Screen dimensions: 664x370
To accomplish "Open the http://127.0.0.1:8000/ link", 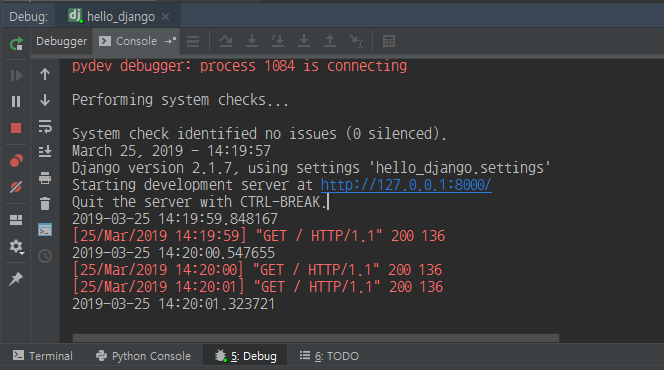I will click(406, 185).
